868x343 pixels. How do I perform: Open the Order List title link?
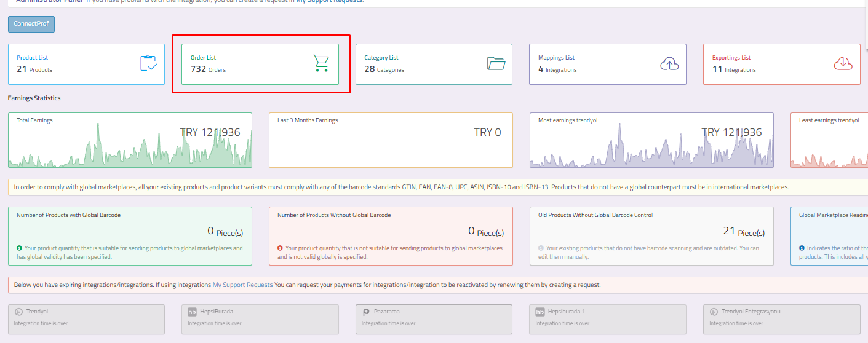(203, 58)
